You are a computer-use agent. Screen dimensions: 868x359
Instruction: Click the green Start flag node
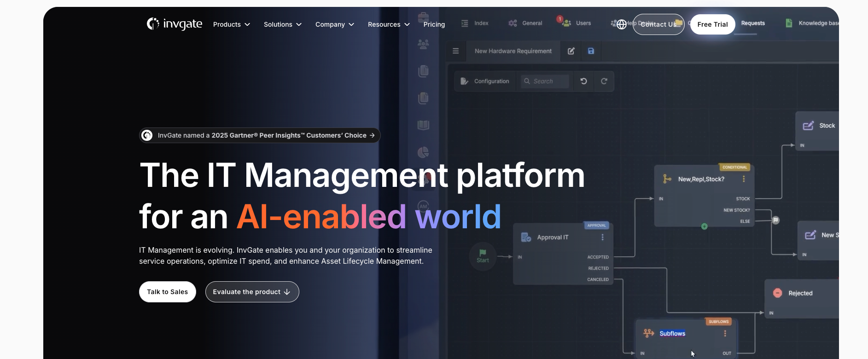(x=483, y=256)
